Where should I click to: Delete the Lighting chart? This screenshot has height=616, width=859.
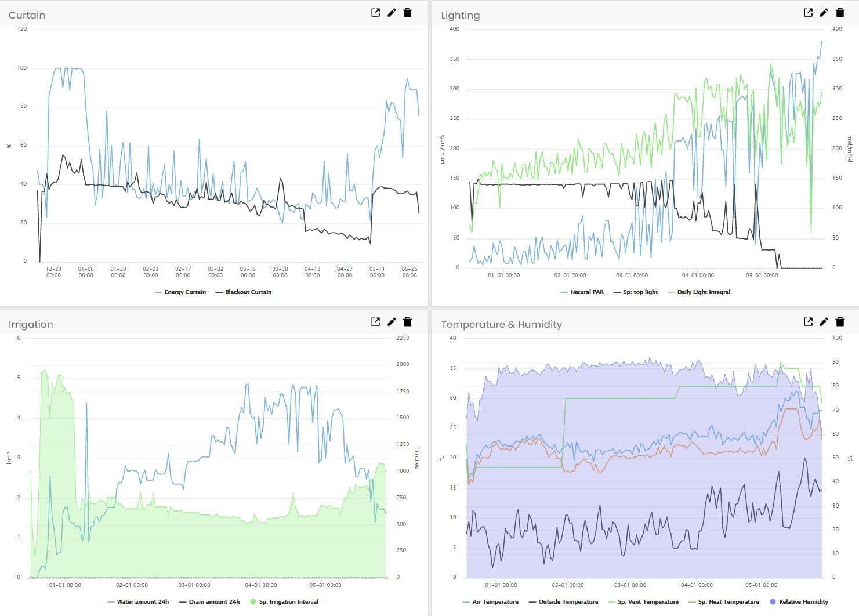pyautogui.click(x=840, y=12)
